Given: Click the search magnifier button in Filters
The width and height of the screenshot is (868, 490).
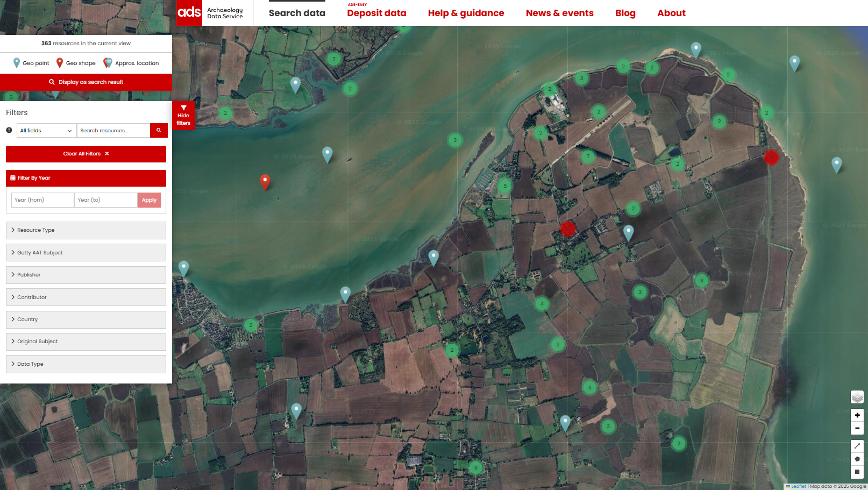Looking at the screenshot, I should pos(159,130).
